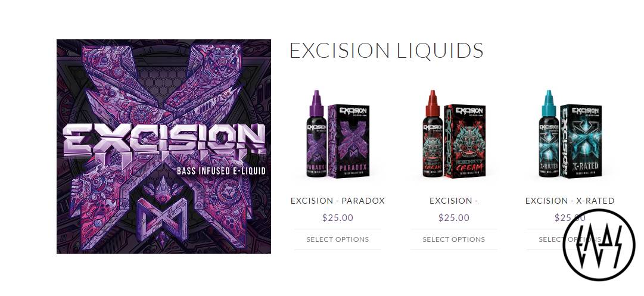Click the X-Rated box packaging artwork

coord(581,141)
